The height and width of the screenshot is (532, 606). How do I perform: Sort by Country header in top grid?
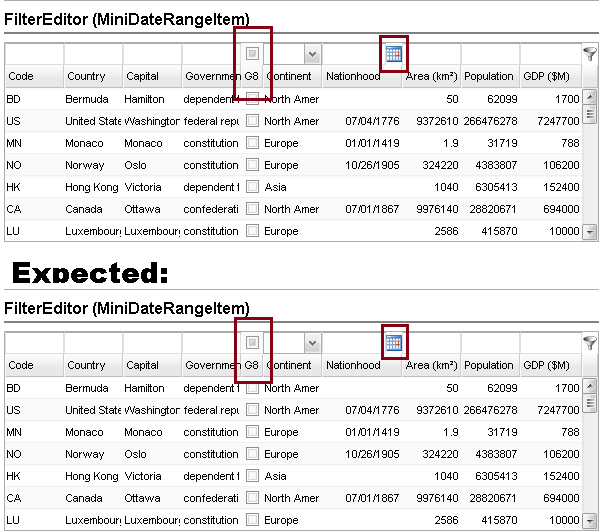[91, 77]
